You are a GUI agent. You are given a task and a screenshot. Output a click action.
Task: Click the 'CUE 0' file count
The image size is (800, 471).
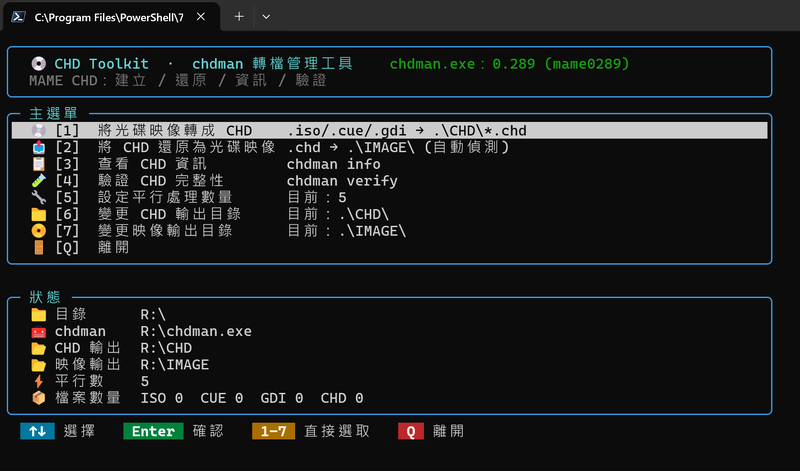pyautogui.click(x=221, y=398)
